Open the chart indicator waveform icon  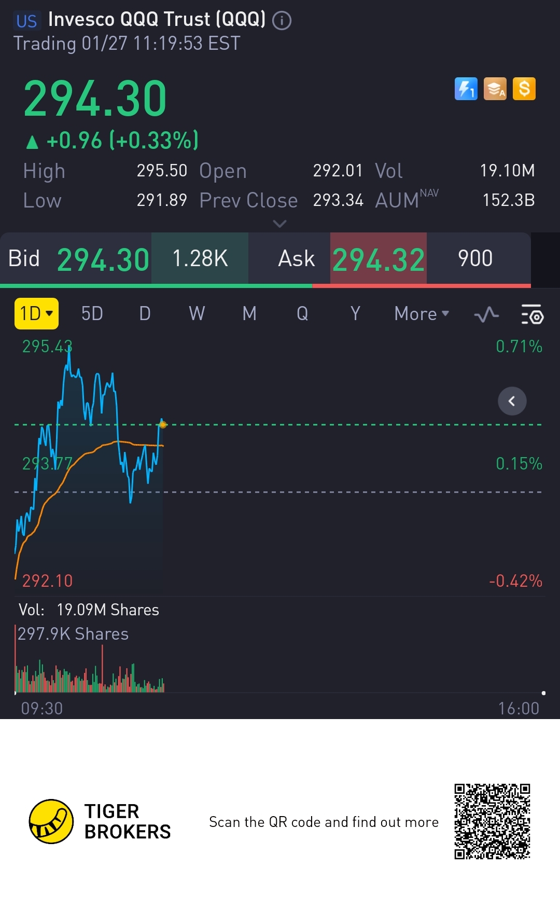point(486,314)
